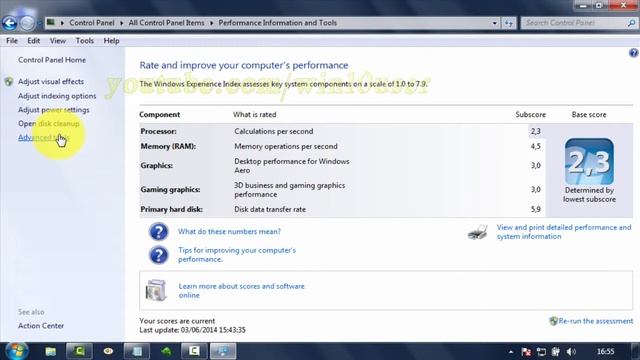Image resolution: width=640 pixels, height=360 pixels.
Task: Click All Control Panel Items breadcrumb
Action: pyautogui.click(x=166, y=23)
